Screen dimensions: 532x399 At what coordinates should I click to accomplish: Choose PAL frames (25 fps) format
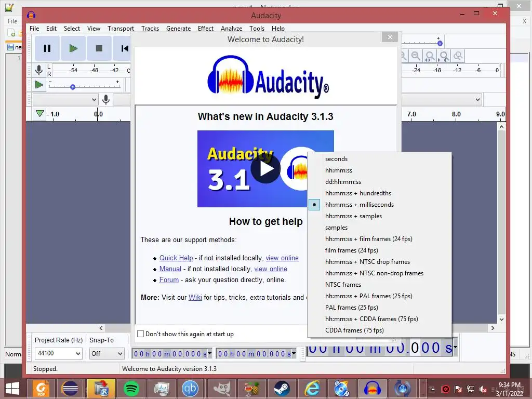379,308
